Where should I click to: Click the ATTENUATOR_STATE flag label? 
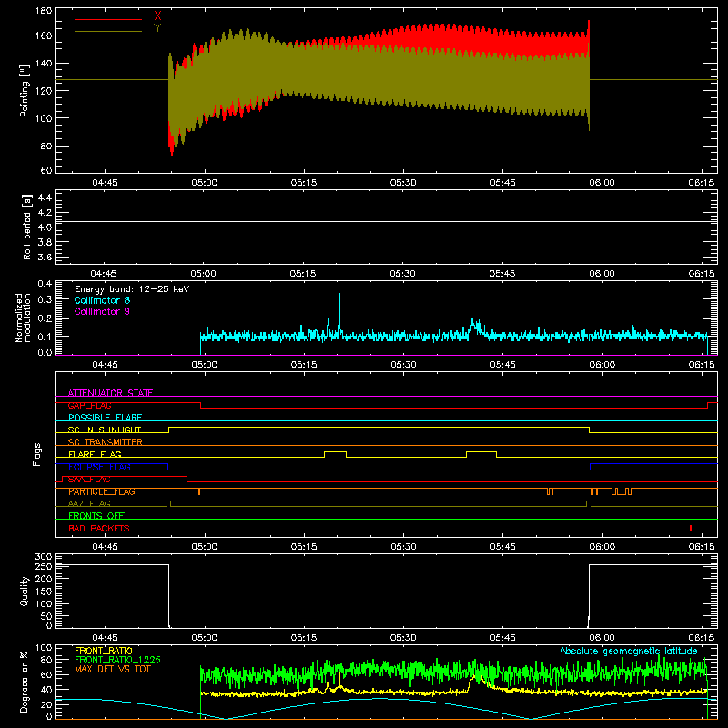pyautogui.click(x=110, y=393)
